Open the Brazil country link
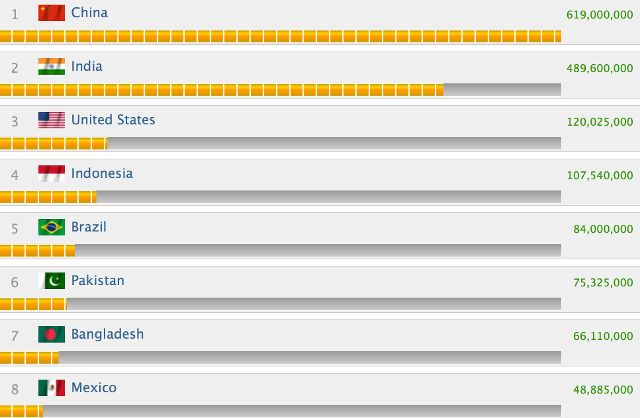 pos(89,227)
